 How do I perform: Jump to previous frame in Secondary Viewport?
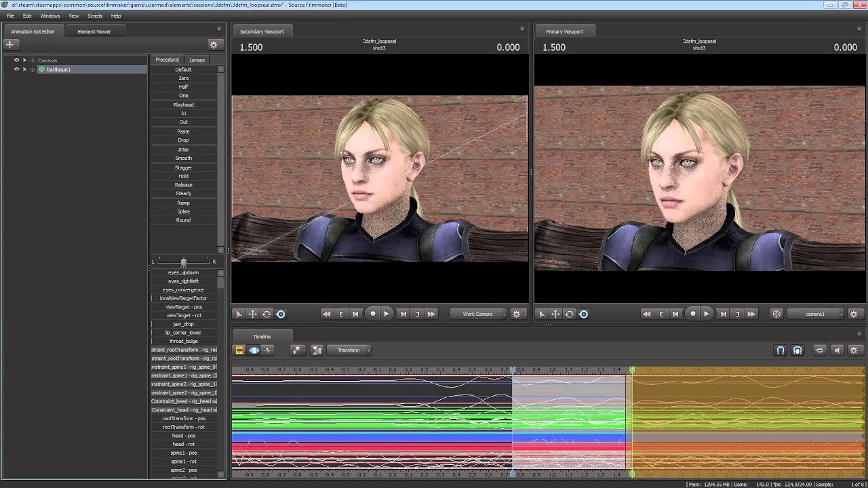pos(355,314)
